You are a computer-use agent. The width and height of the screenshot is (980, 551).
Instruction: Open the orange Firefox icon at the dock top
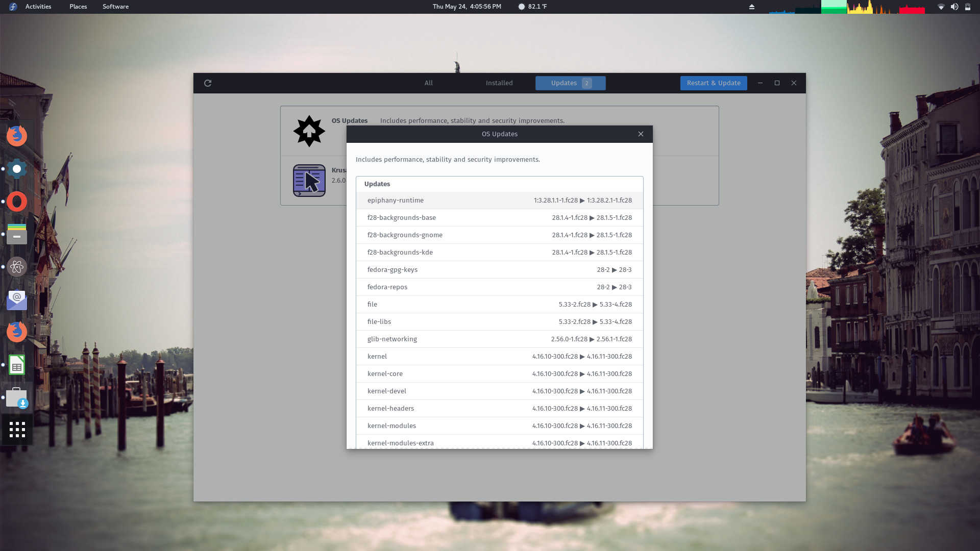tap(17, 136)
